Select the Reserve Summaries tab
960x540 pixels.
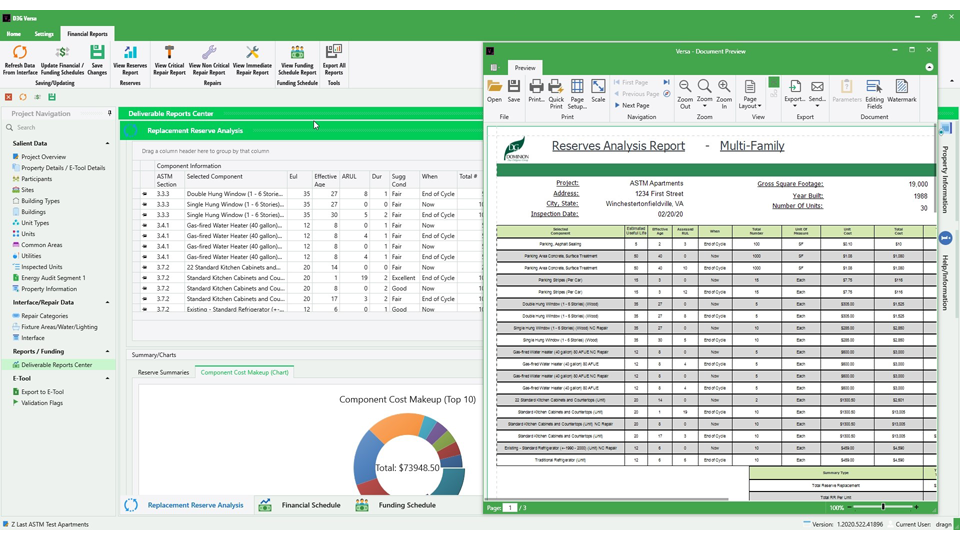click(x=163, y=372)
